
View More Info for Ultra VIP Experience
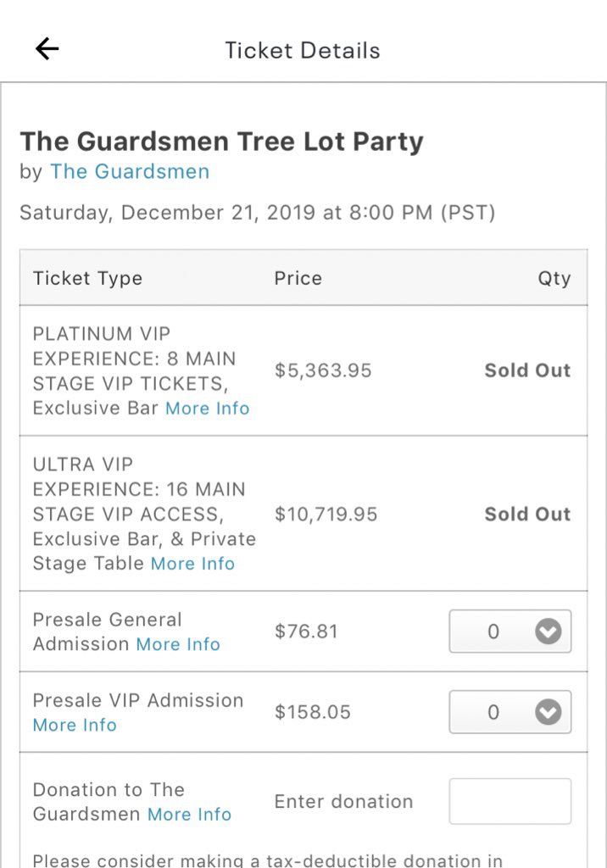point(192,564)
